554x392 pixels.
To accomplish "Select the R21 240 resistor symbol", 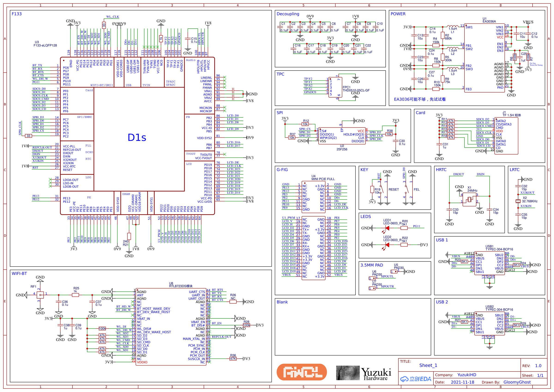I will [x=129, y=236].
